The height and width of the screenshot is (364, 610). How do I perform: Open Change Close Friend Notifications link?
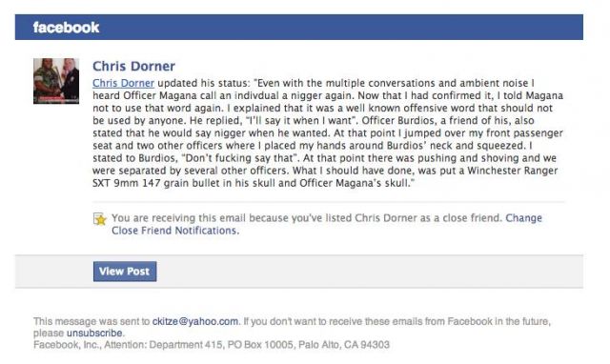[x=327, y=224]
